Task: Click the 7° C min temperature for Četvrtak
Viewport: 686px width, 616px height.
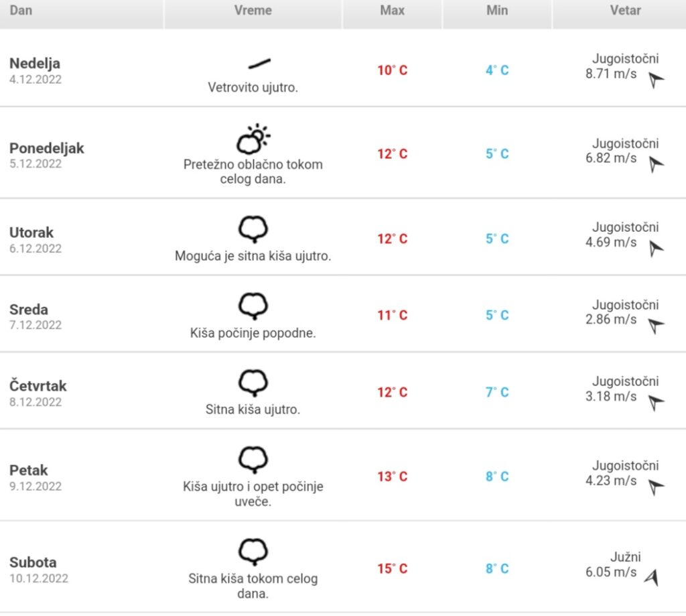Action: tap(498, 392)
